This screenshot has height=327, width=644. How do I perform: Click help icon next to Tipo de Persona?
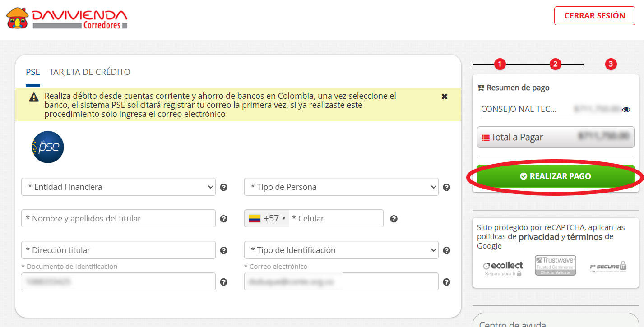pos(446,187)
